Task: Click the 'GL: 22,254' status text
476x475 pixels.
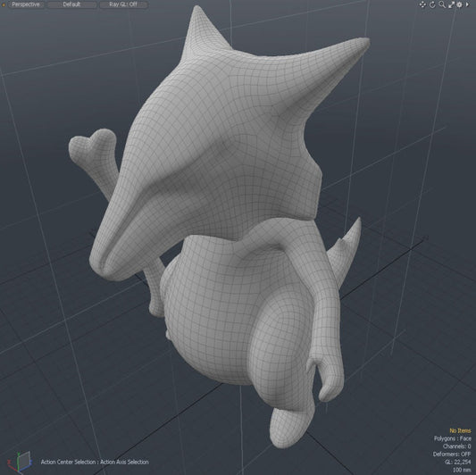Action: click(x=458, y=462)
